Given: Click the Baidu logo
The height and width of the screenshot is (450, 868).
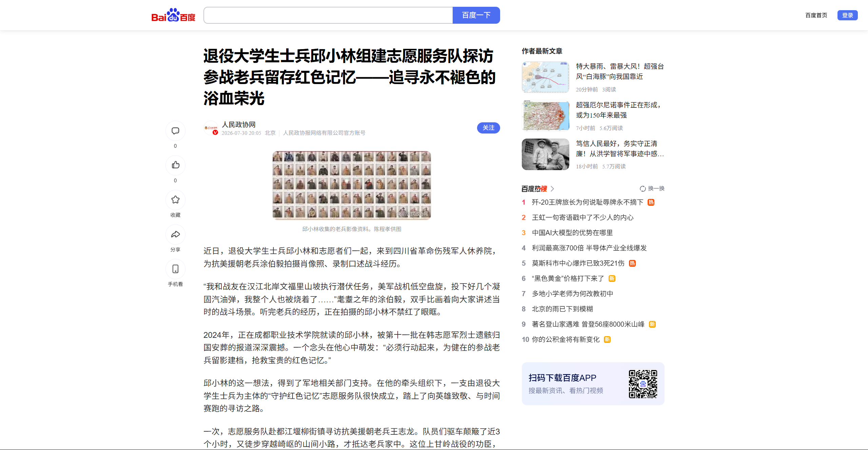Looking at the screenshot, I should 173,15.
